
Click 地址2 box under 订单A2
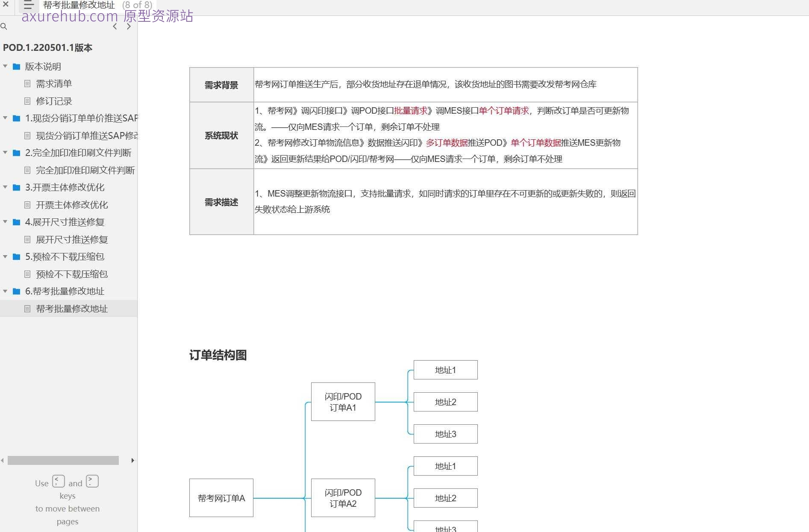[x=446, y=498]
